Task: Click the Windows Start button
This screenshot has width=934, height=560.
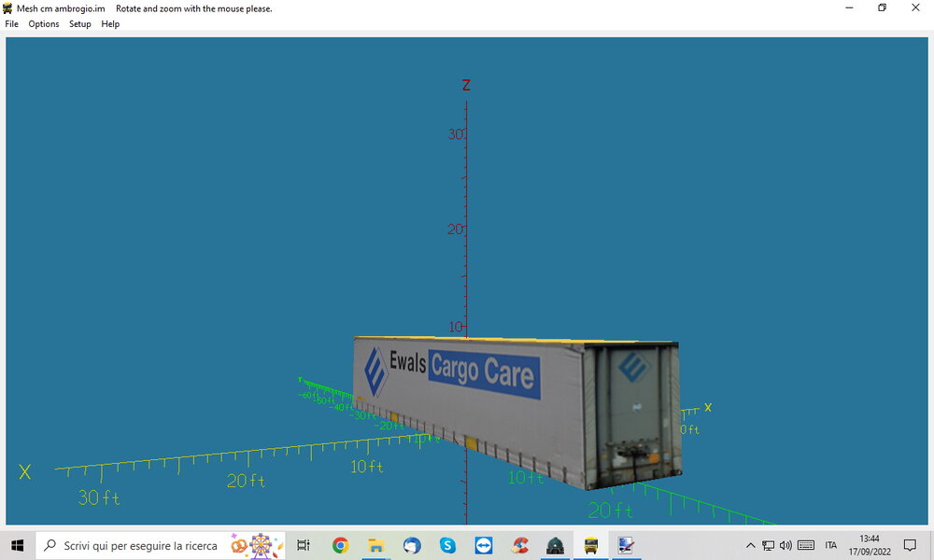Action: [x=17, y=545]
